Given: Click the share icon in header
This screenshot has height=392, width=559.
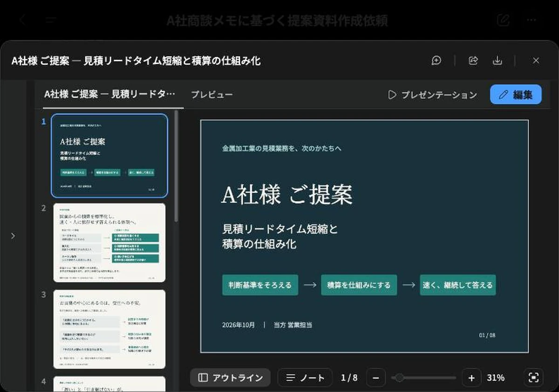Looking at the screenshot, I should click(473, 61).
